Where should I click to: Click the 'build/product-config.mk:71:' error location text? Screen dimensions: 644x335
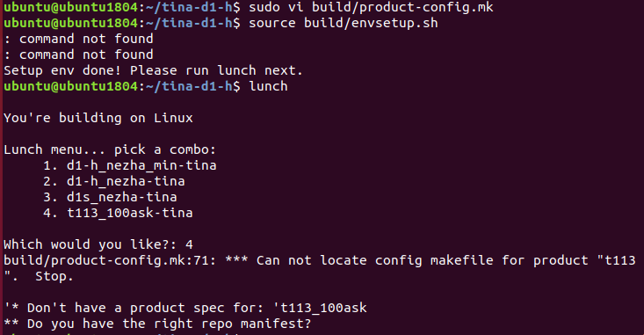110,260
